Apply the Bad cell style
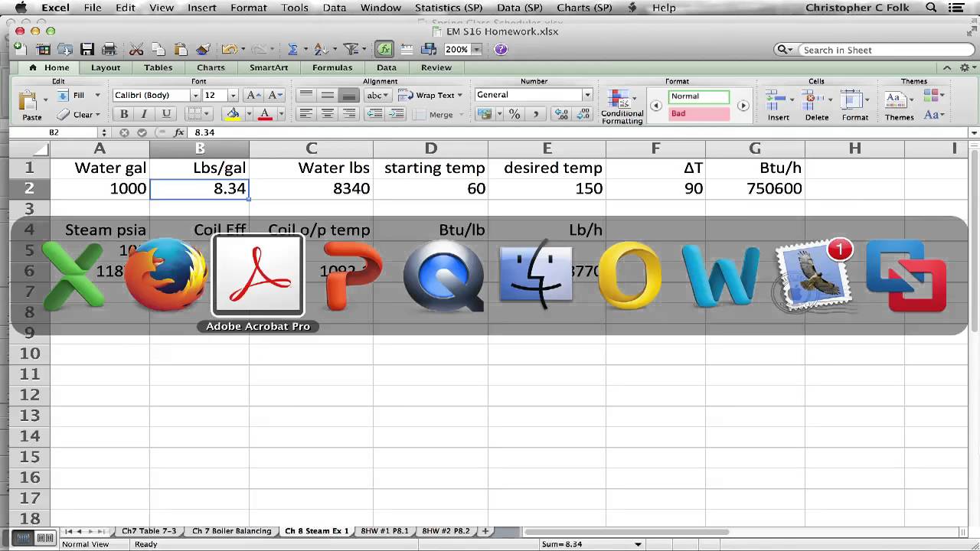The height and width of the screenshot is (551, 980). 698,113
